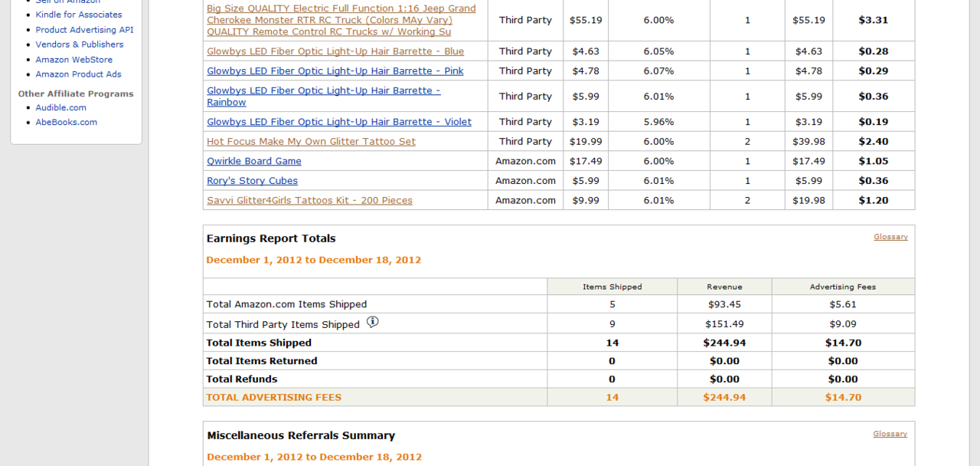This screenshot has height=466, width=980.
Task: Open Hot Focus Glitter Tattoo Set product
Action: (311, 142)
